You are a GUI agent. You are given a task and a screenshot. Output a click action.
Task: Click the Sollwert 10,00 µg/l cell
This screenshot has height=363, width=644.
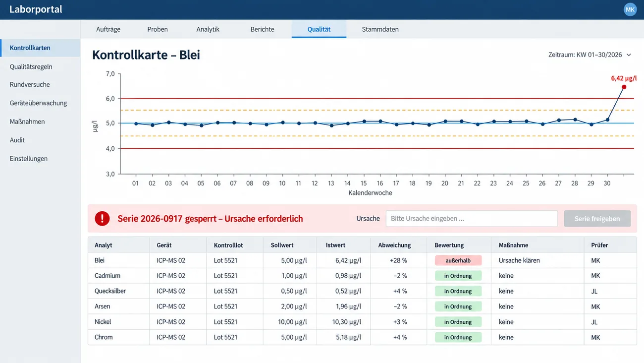290,322
